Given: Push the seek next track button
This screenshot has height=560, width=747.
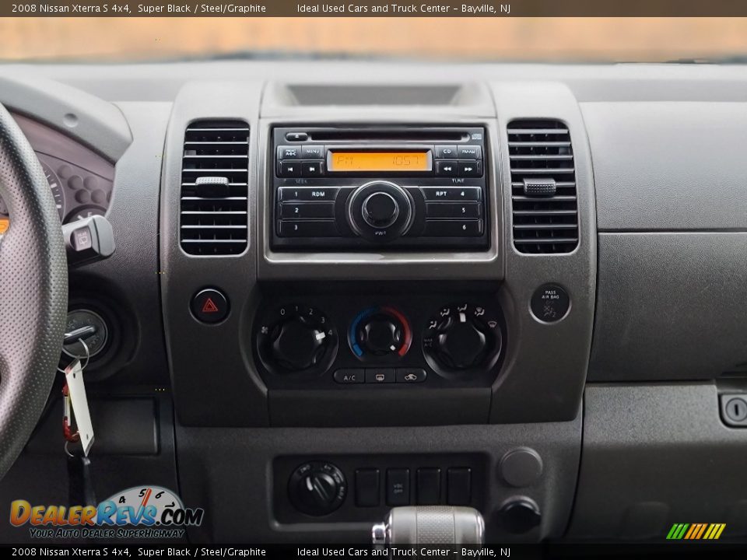Looking at the screenshot, I should tap(313, 169).
